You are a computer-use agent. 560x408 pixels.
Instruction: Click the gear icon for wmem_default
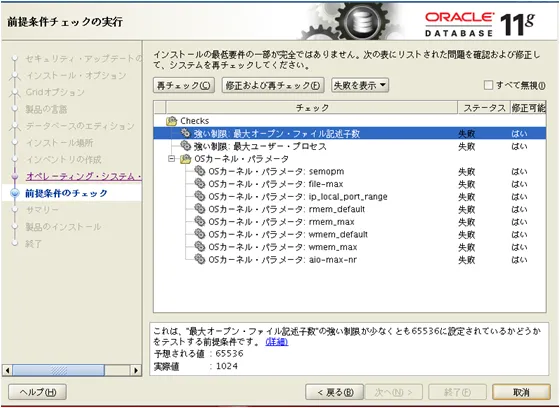pos(200,234)
